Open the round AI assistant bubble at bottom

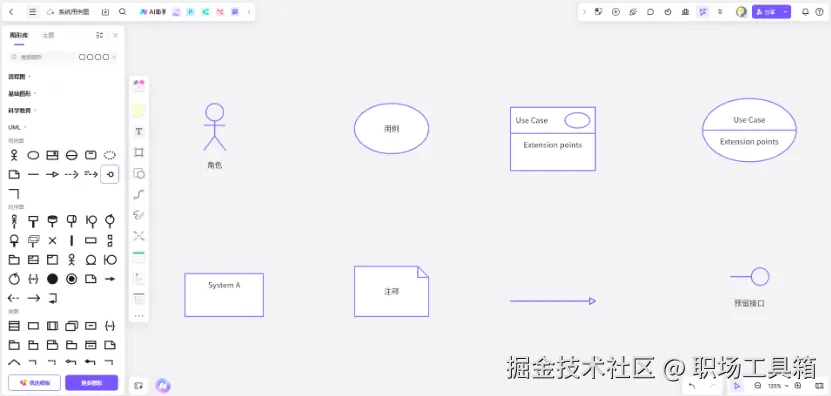coord(163,385)
